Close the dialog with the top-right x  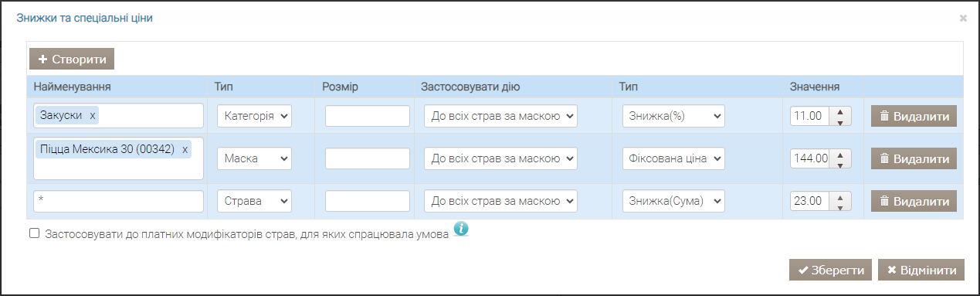963,17
